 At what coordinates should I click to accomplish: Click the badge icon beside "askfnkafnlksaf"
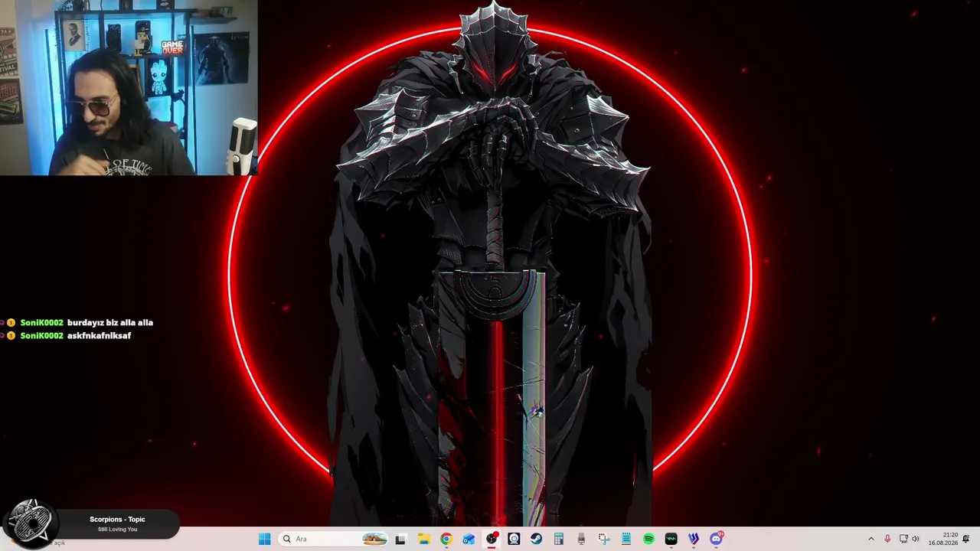coord(11,336)
